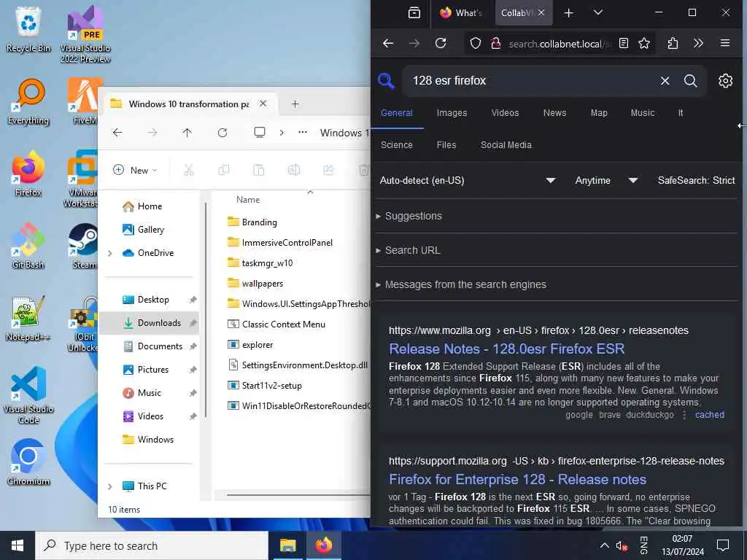Expand OneDrive in navigation pane

110,253
